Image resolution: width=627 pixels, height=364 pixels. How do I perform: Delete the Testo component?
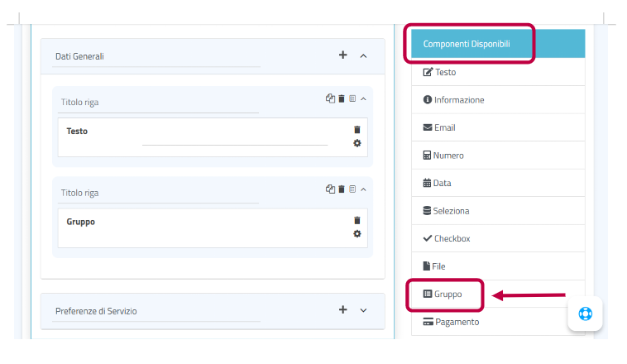357,130
